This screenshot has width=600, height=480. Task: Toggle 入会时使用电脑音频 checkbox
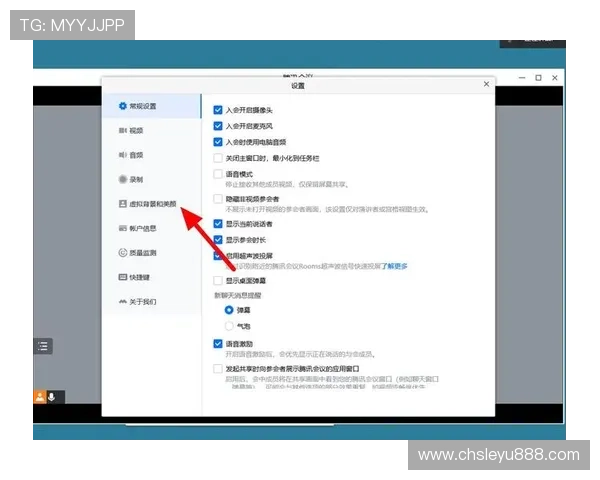(218, 142)
